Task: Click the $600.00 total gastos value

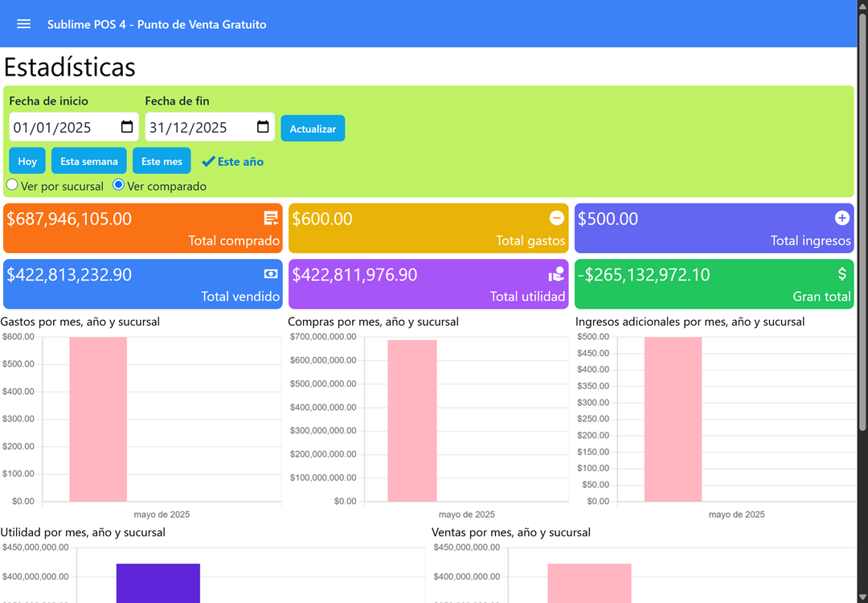Action: 322,219
